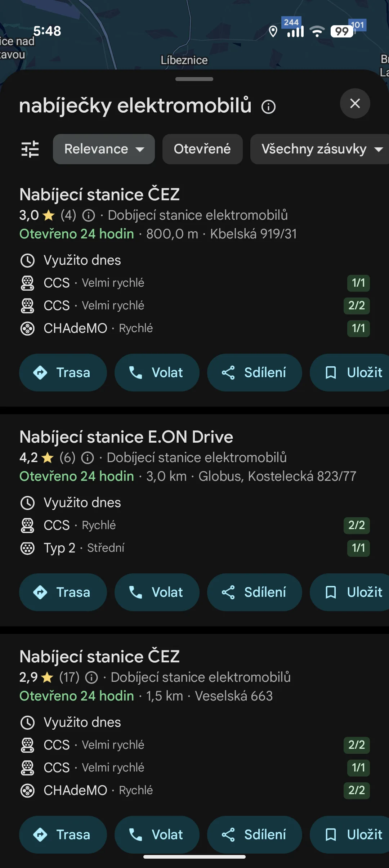Image resolution: width=389 pixels, height=868 pixels.
Task: Open the Všechny zásuvky connector dropdown
Action: (321, 149)
